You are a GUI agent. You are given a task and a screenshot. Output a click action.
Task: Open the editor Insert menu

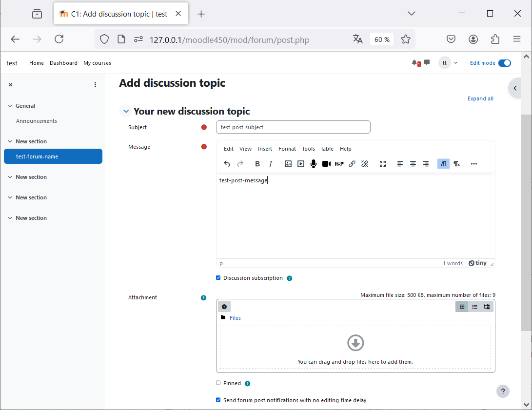(265, 149)
